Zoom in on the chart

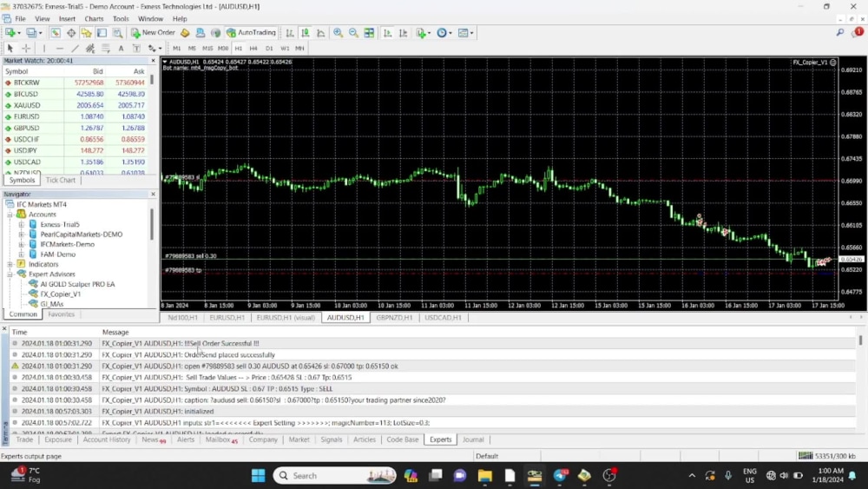(x=338, y=33)
